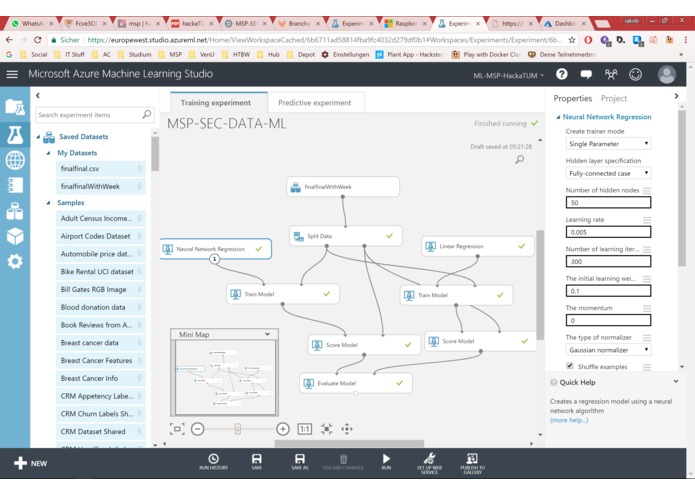Screen dimensions: 695x494
Task: Open the Projects sidebar icon
Action: (15, 107)
